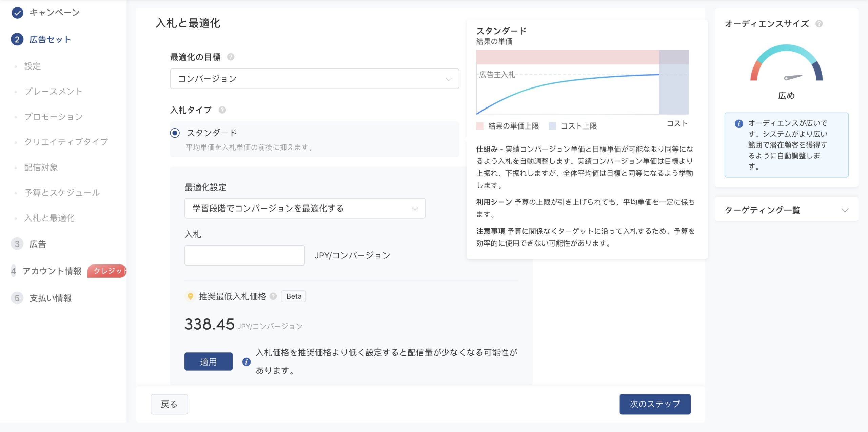Navigate to the 予算とスケジュール step
The width and height of the screenshot is (868, 432).
(x=62, y=193)
